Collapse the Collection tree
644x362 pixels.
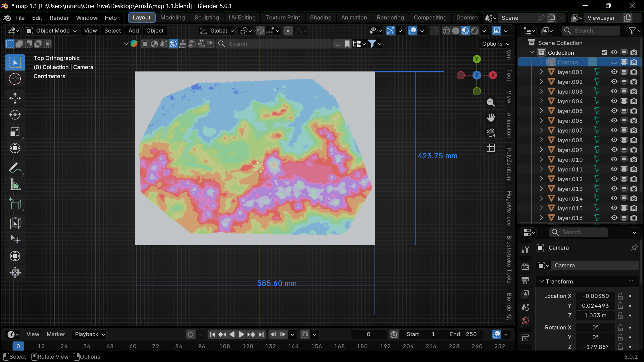click(532, 52)
